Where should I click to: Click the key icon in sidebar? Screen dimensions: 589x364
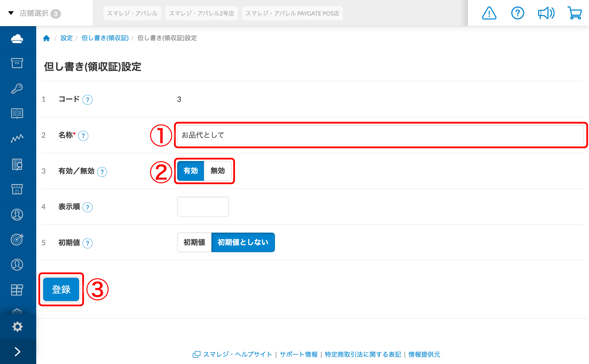(x=17, y=89)
